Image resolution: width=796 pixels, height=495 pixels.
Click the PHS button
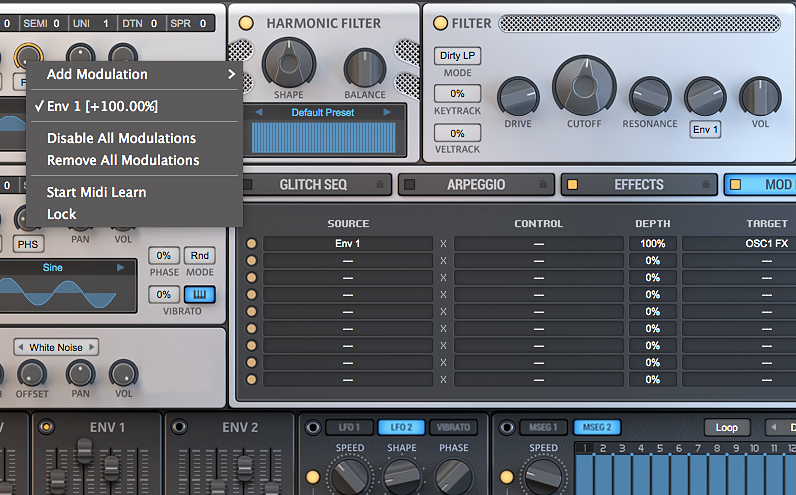coord(28,244)
